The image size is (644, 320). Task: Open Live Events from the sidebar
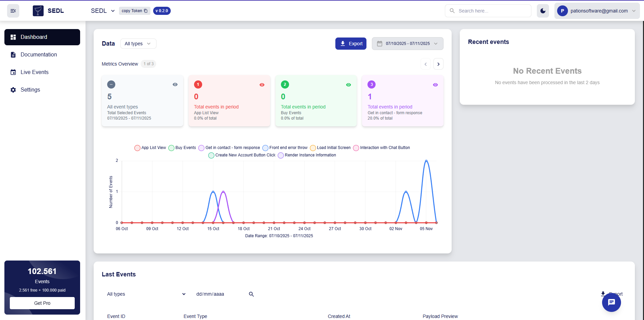click(34, 72)
